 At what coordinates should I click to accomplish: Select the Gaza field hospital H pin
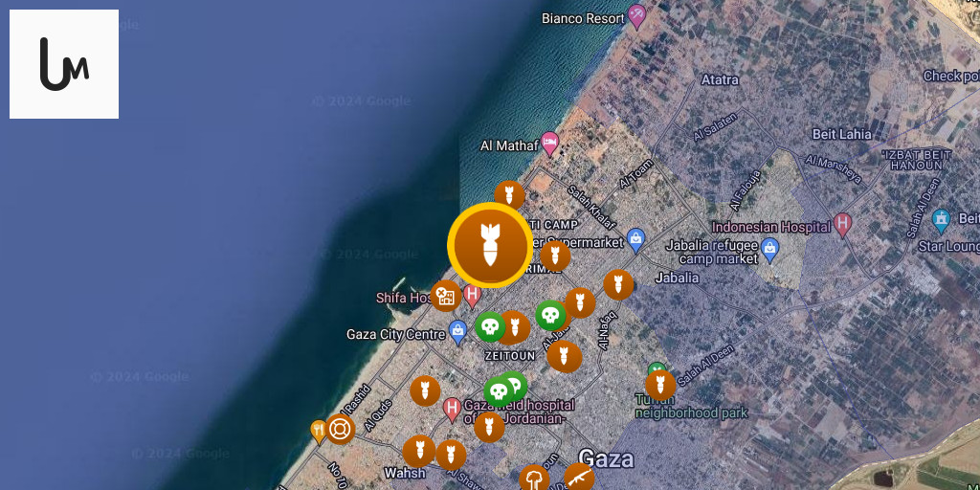pos(452,410)
